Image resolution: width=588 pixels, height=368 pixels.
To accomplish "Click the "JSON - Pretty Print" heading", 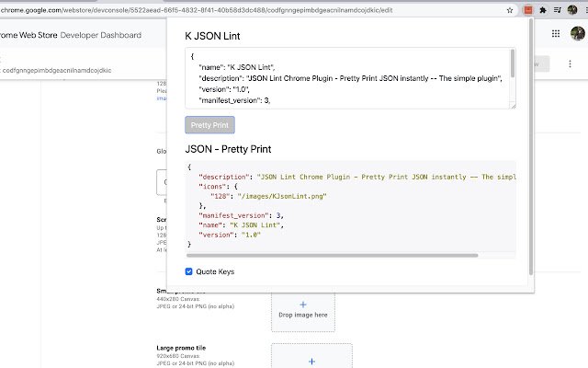I will click(x=228, y=149).
